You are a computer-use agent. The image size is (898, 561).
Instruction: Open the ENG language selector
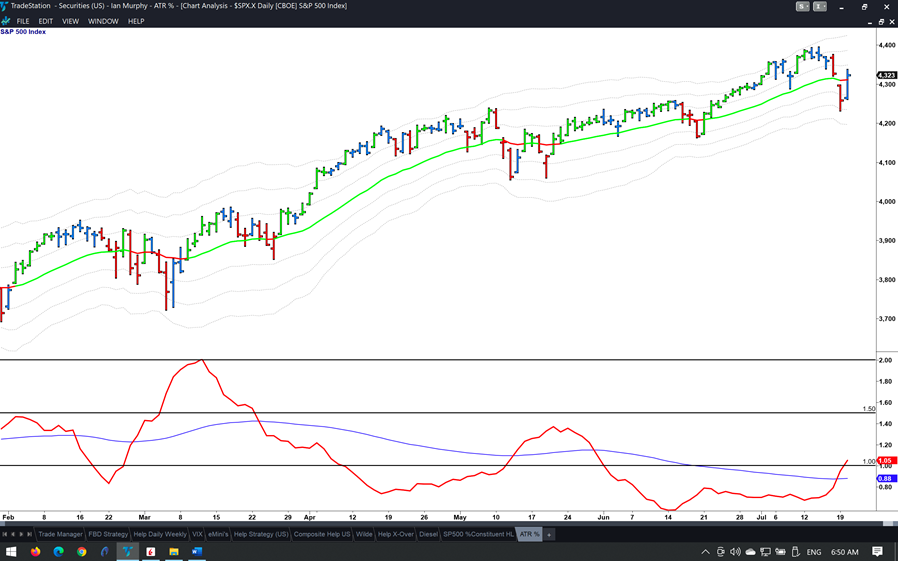814,552
